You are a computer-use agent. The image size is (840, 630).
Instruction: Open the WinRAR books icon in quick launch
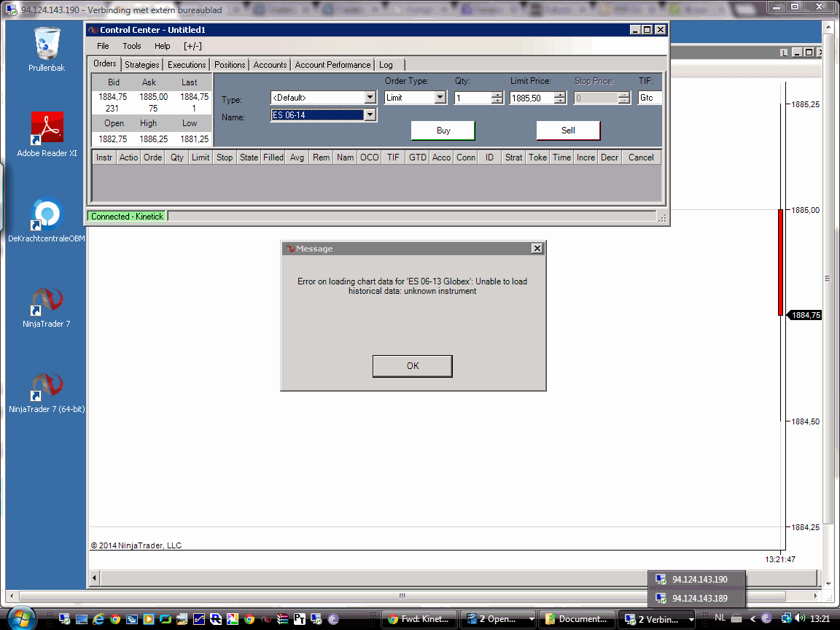click(282, 619)
